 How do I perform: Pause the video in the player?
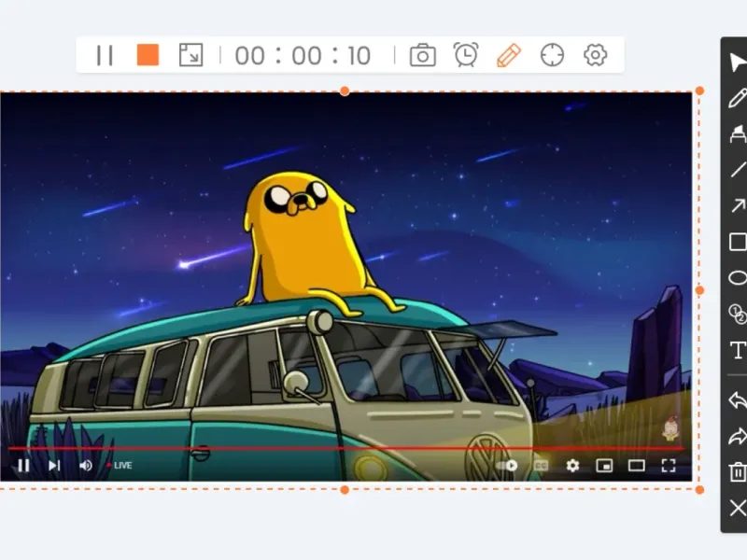(x=23, y=465)
